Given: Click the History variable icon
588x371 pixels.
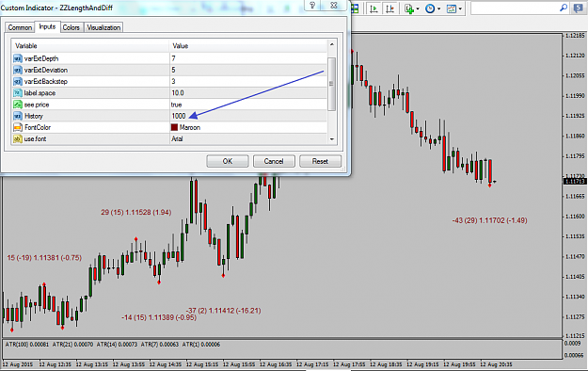Looking at the screenshot, I should pos(18,116).
